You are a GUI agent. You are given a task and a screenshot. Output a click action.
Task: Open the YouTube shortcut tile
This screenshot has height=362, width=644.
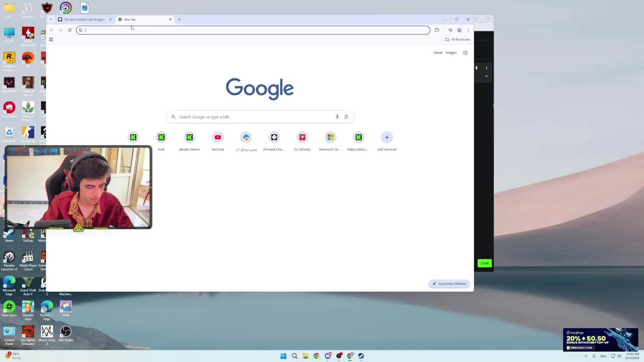[217, 141]
